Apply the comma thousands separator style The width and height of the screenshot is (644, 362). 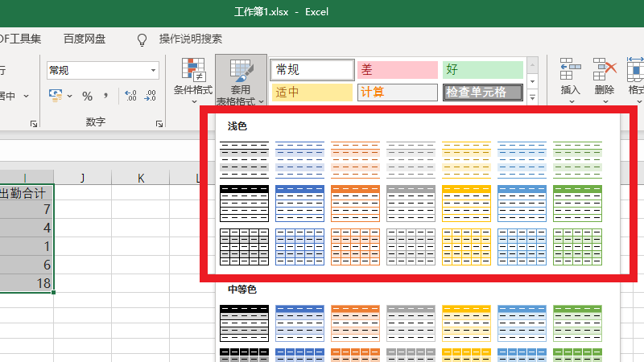(x=106, y=97)
